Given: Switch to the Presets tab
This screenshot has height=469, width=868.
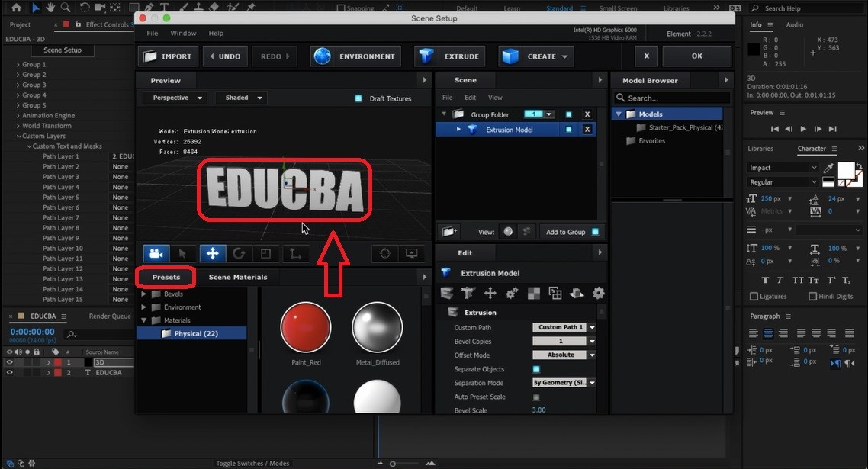Looking at the screenshot, I should click(166, 277).
